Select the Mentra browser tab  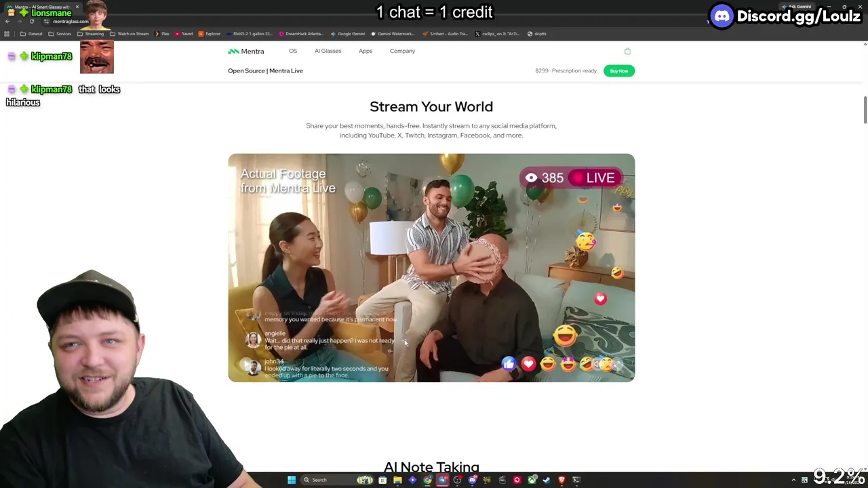click(45, 7)
